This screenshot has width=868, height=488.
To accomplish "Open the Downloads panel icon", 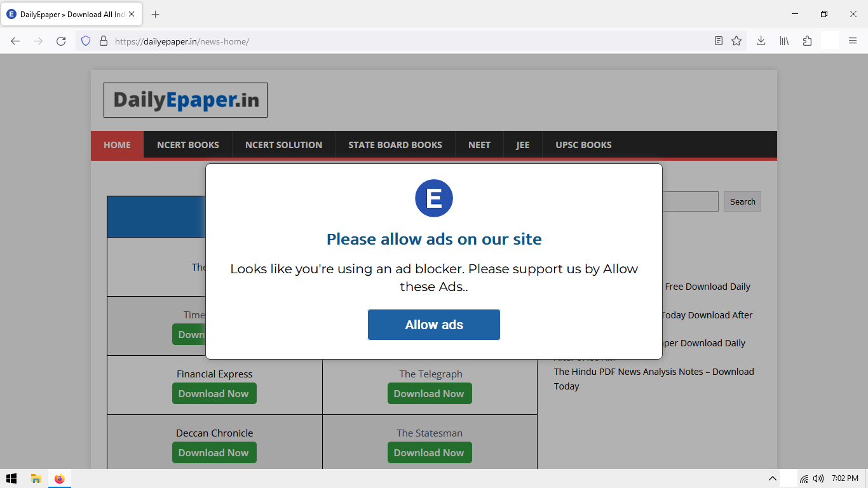I will (x=760, y=40).
